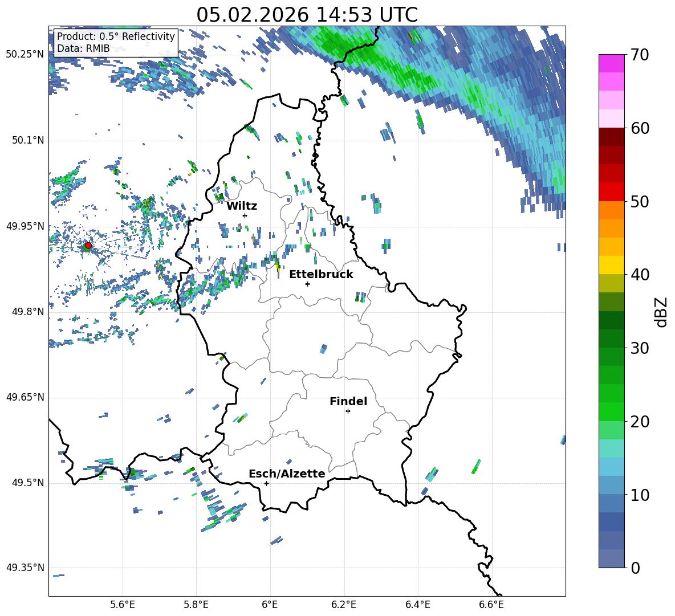Click the colorbar tick label 0

click(635, 568)
